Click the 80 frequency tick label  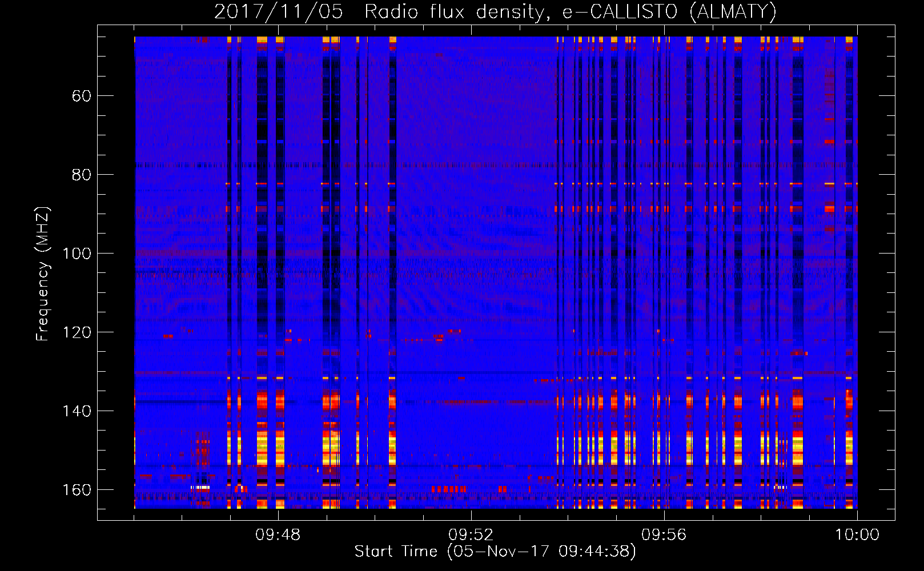pyautogui.click(x=82, y=175)
